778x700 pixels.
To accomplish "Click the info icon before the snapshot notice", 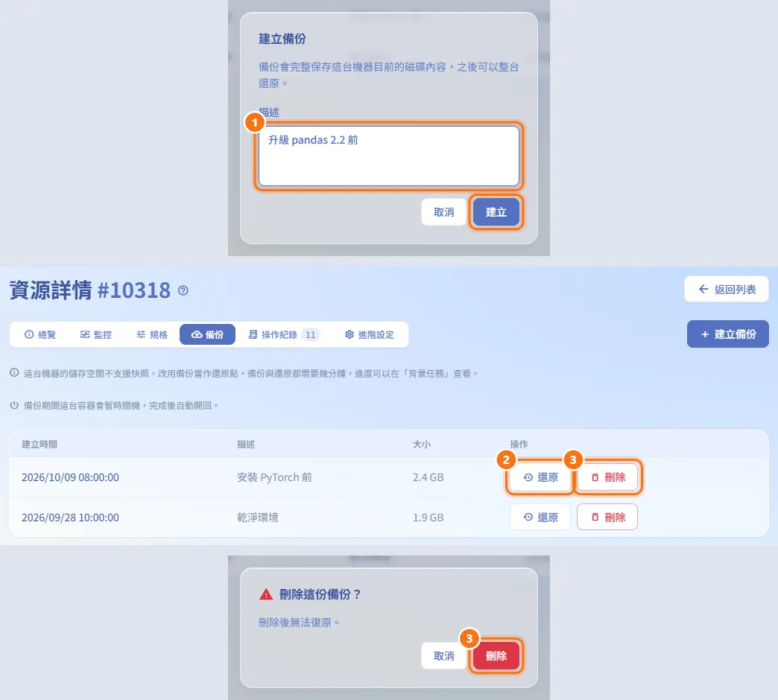I will 14,373.
